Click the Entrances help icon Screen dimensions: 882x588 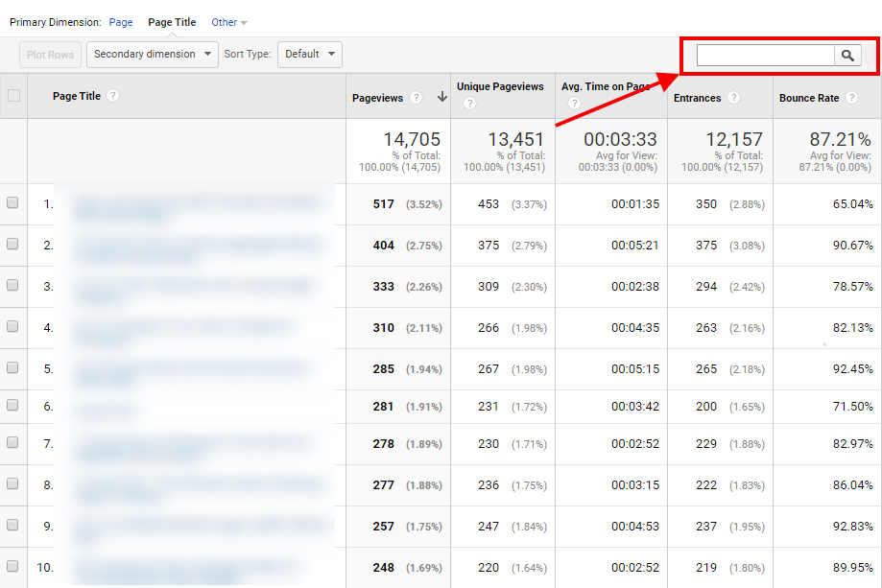tap(733, 97)
